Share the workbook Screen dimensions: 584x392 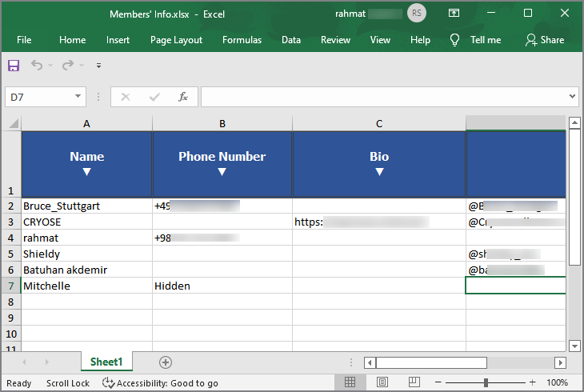(x=545, y=40)
